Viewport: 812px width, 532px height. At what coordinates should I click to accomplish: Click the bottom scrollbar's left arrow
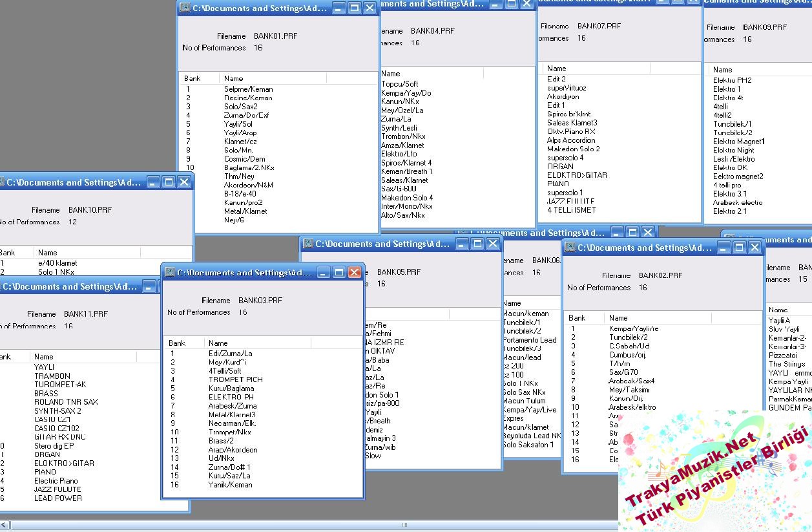(5, 525)
